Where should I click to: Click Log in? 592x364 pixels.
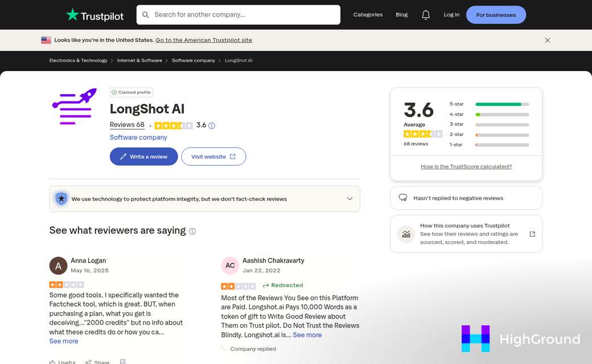pyautogui.click(x=451, y=15)
